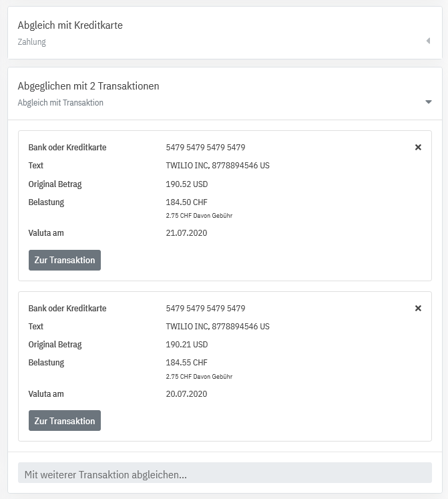Click the fee note under 184.50 CHF
448x499 pixels.
199,216
